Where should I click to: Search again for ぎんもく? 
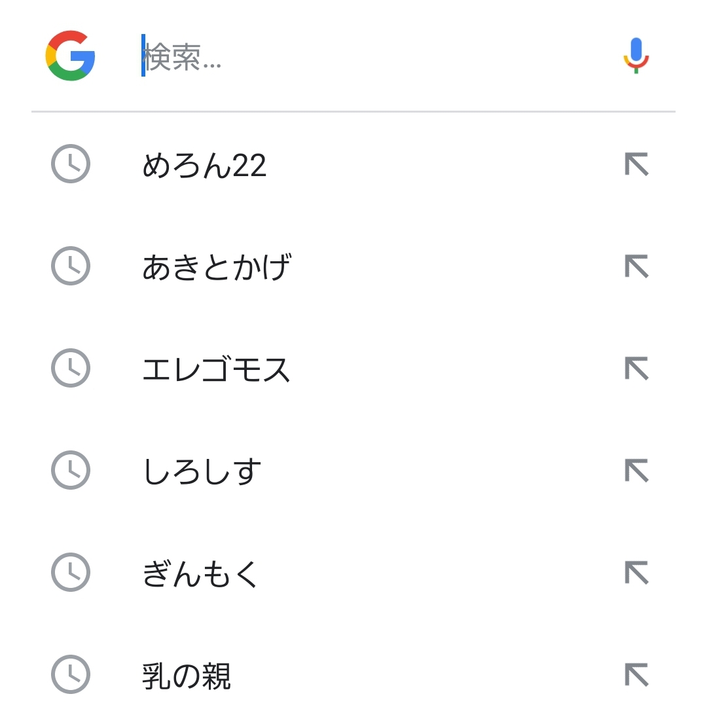point(200,573)
